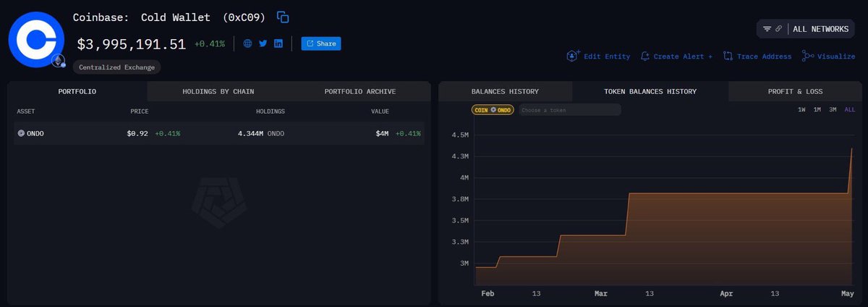Click the $0.92 price value
This screenshot has width=868, height=307.
pos(137,133)
